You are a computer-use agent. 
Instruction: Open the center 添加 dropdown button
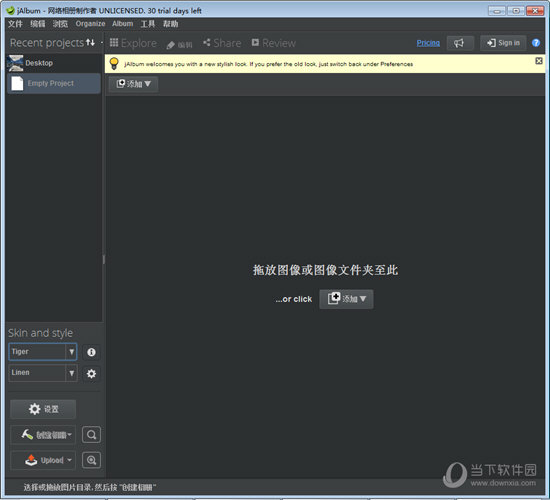click(x=346, y=299)
